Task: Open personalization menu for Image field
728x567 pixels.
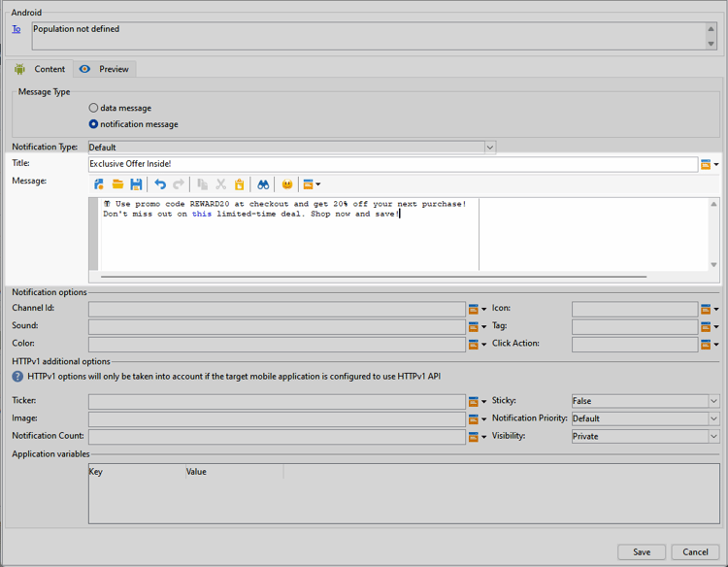Action: coord(478,418)
